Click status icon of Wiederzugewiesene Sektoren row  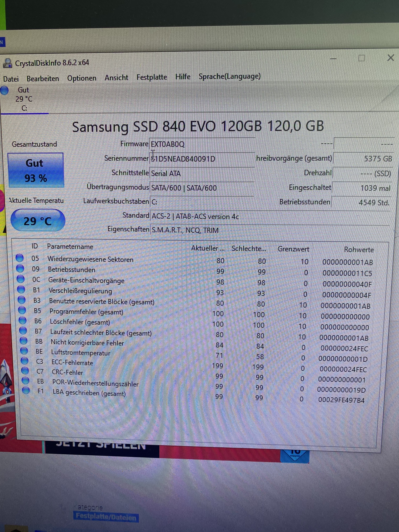point(20,258)
